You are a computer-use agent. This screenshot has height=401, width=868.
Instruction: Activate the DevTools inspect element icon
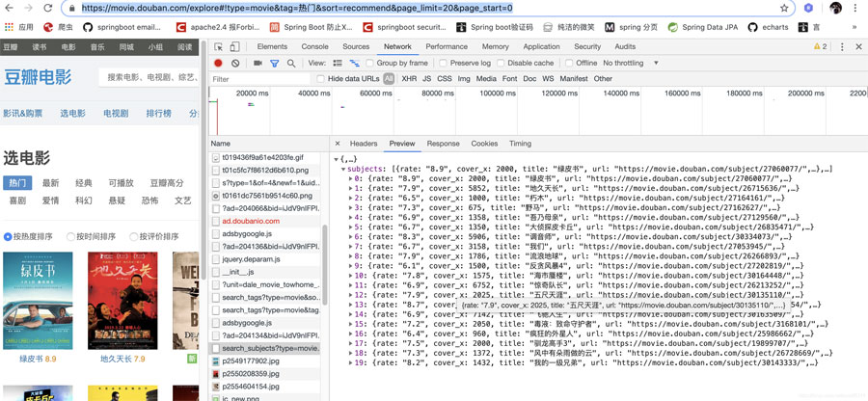[x=219, y=47]
